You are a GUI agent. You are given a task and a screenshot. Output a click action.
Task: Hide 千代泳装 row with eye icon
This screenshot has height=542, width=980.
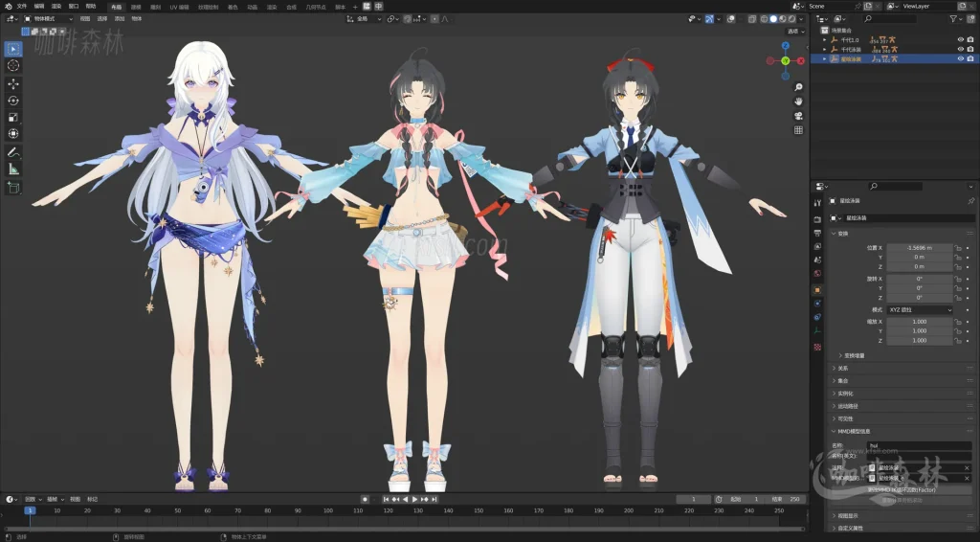(x=961, y=49)
